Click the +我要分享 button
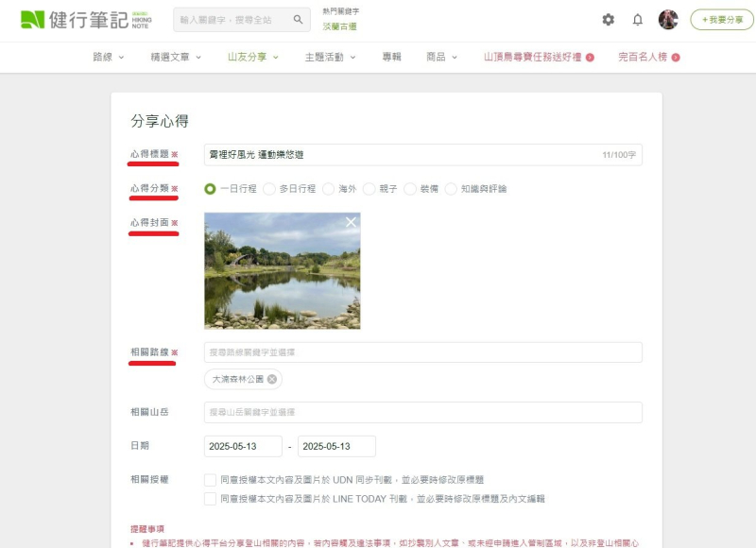Viewport: 756px width, 548px height. pos(722,20)
